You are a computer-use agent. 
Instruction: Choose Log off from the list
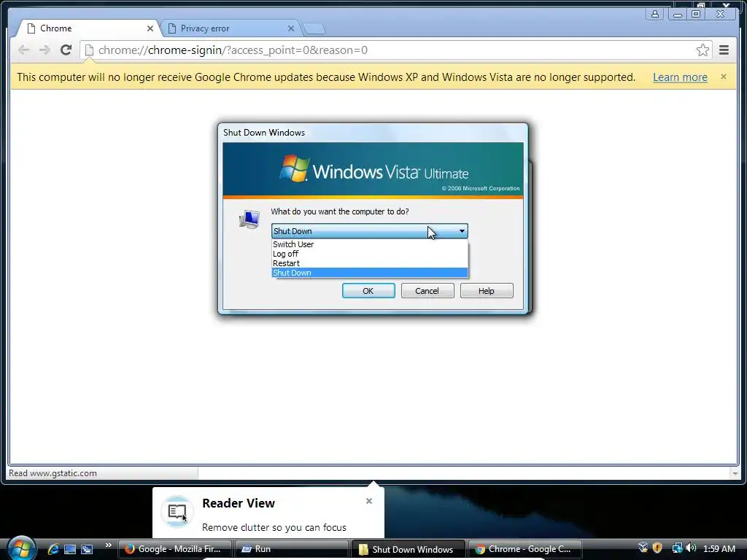pyautogui.click(x=370, y=254)
